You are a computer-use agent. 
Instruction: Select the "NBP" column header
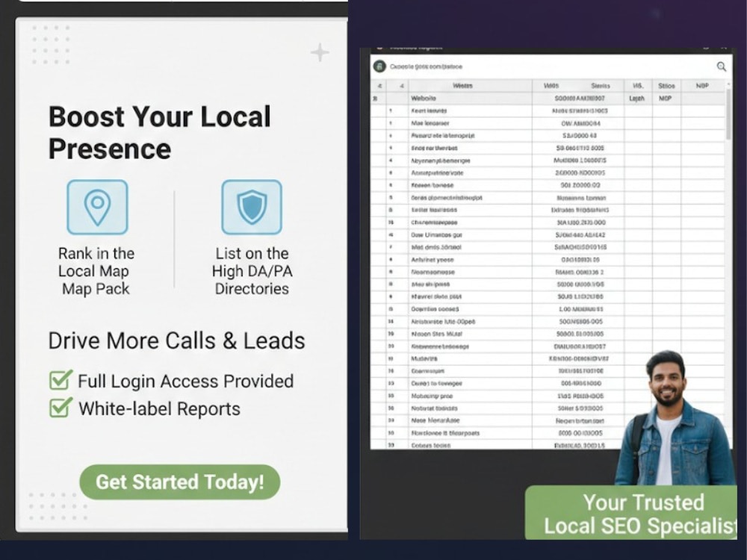click(702, 86)
